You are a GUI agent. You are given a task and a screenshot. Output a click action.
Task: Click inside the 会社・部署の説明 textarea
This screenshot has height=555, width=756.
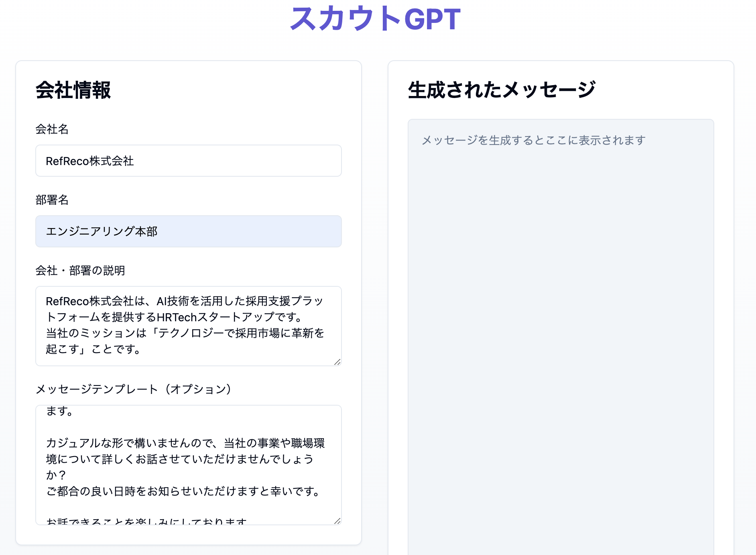coord(188,326)
